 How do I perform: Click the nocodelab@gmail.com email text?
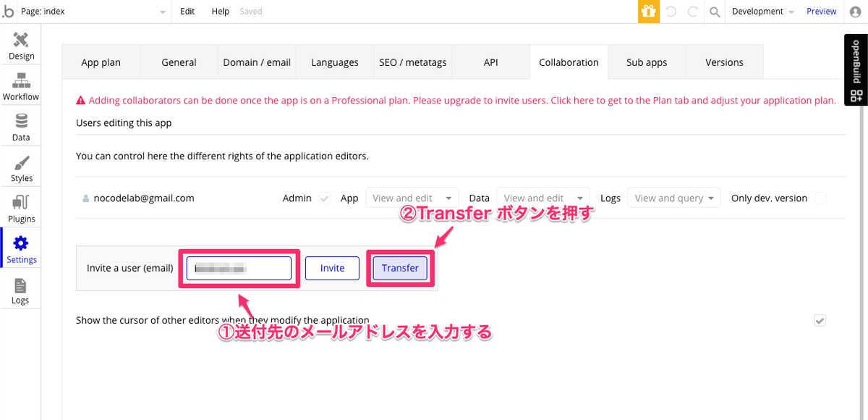pos(144,198)
